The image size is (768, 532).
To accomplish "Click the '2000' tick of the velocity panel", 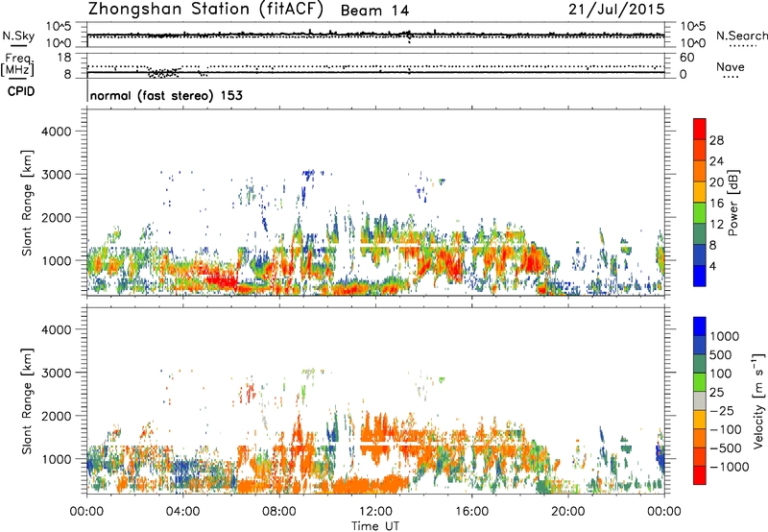I will 56,416.
